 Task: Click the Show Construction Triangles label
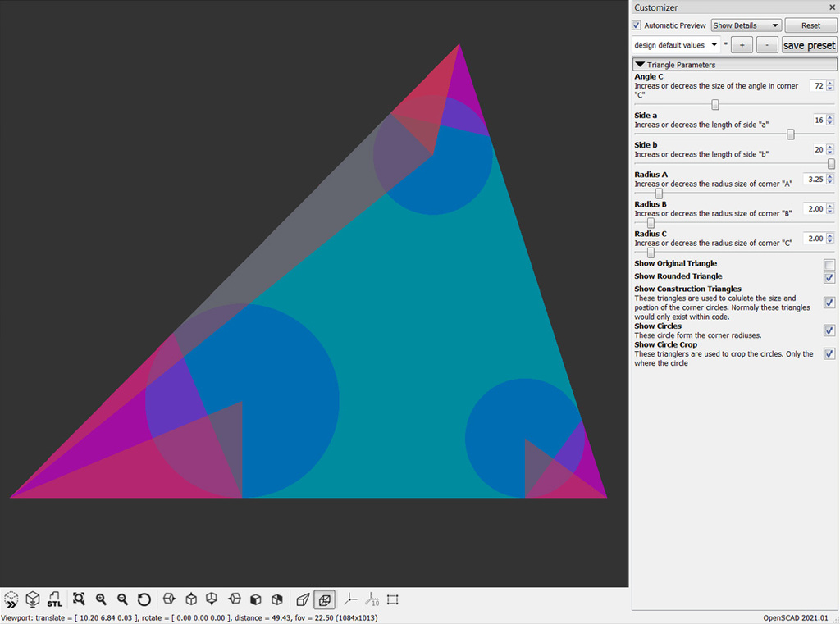tap(688, 289)
